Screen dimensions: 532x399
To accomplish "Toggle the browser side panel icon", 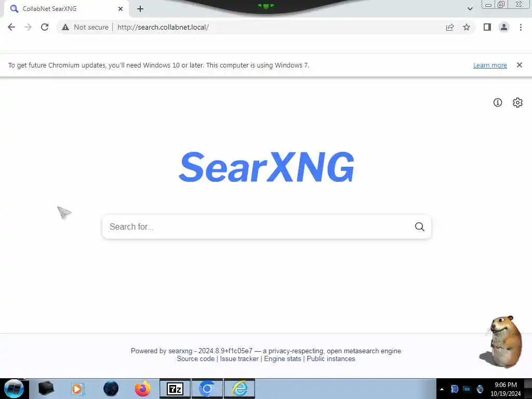I will tap(487, 27).
